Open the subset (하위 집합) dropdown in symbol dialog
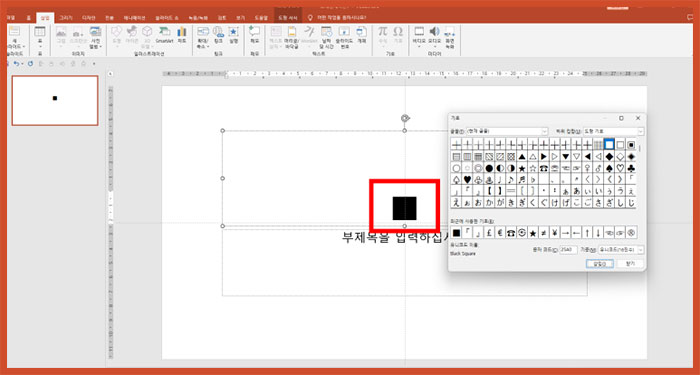This screenshot has height=375, width=700. 614,131
